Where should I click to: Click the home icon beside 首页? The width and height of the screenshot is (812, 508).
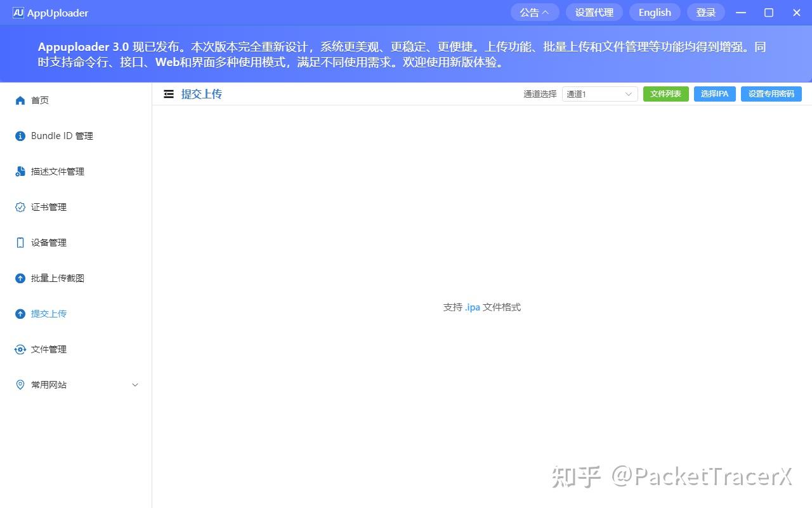[20, 100]
